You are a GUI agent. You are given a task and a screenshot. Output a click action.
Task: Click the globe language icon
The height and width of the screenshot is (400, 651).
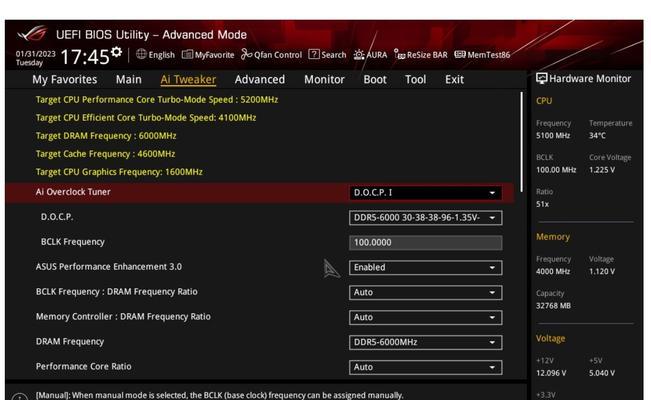[x=141, y=54]
